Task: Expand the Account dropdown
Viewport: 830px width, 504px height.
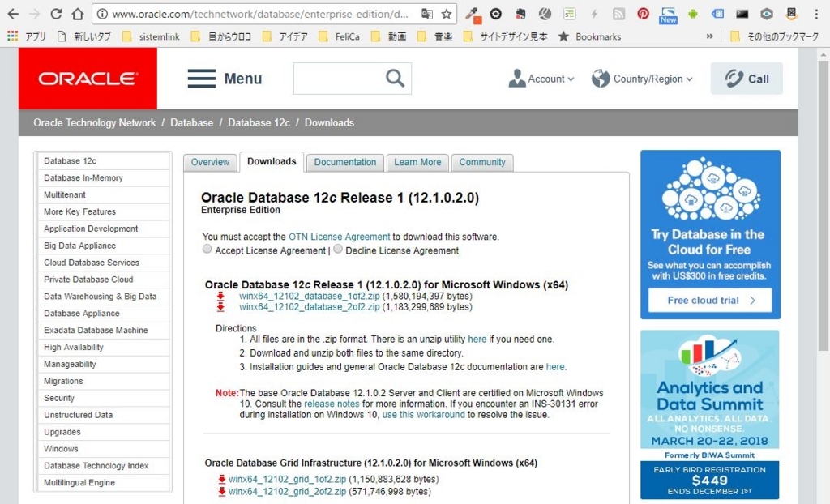Action: [x=541, y=79]
